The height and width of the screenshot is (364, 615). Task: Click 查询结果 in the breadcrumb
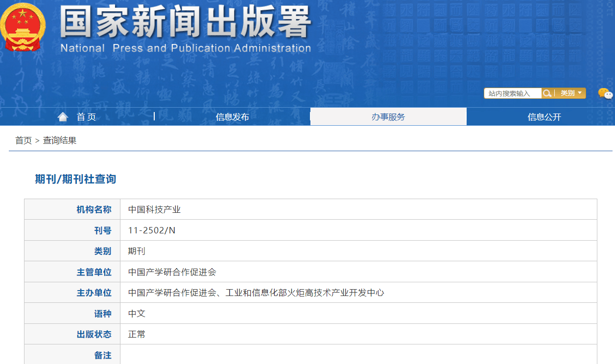60,140
